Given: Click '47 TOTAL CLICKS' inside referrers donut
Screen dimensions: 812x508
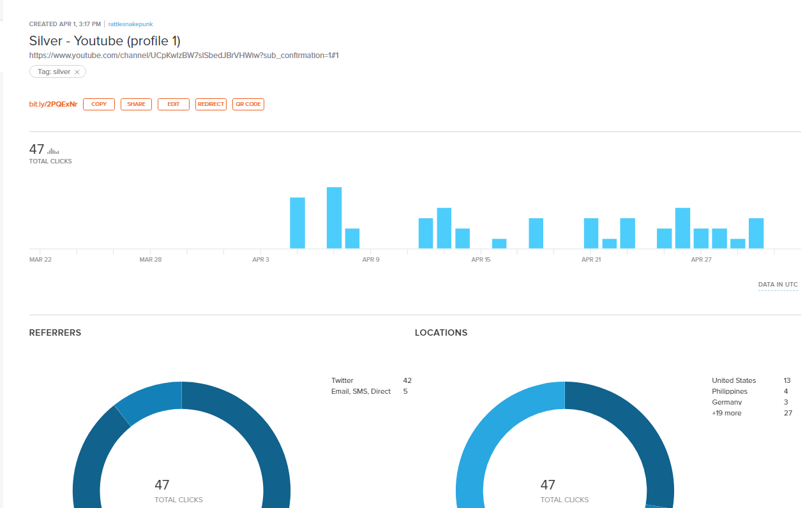Looking at the screenshot, I should tap(179, 491).
